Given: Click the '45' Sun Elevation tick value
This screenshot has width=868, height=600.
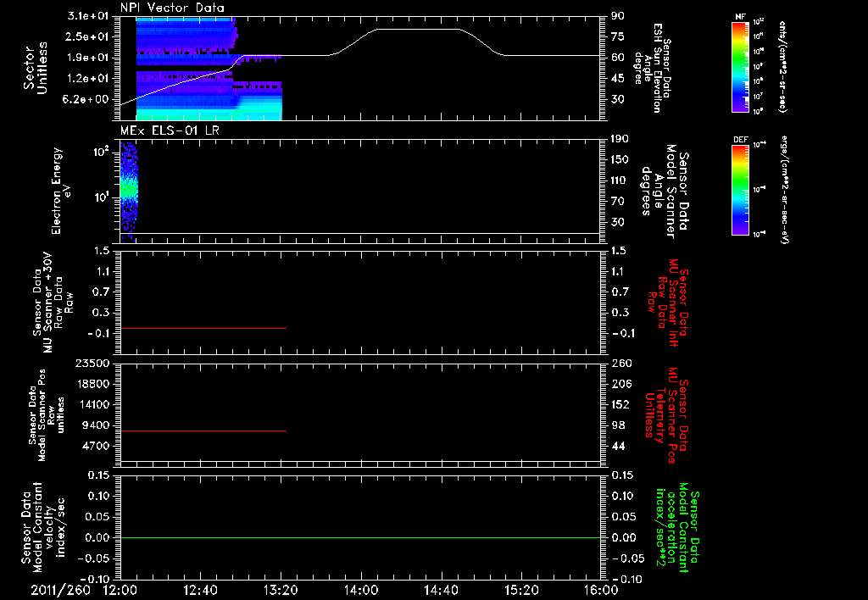Looking at the screenshot, I should pyautogui.click(x=618, y=79).
